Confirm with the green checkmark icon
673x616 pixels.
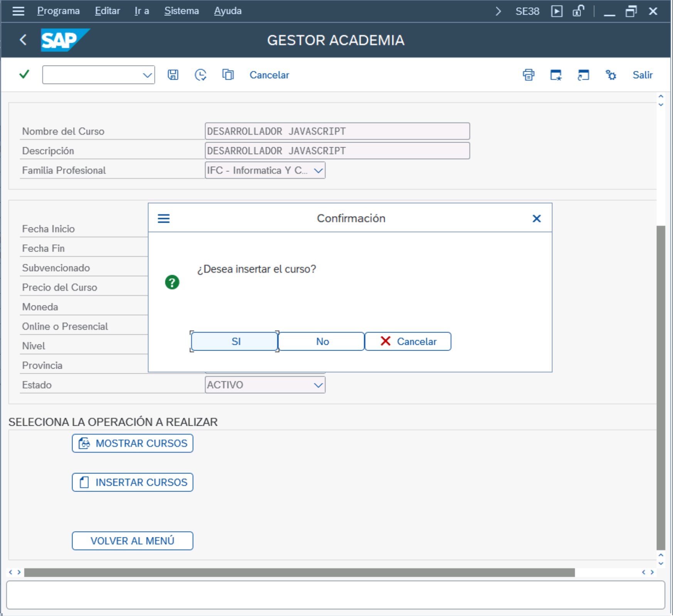[24, 74]
